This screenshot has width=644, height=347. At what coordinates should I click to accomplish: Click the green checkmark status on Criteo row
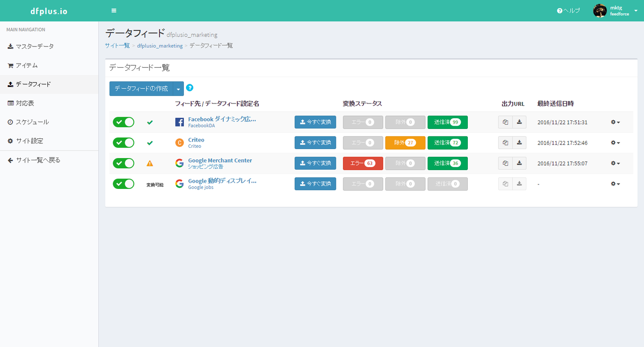click(150, 143)
